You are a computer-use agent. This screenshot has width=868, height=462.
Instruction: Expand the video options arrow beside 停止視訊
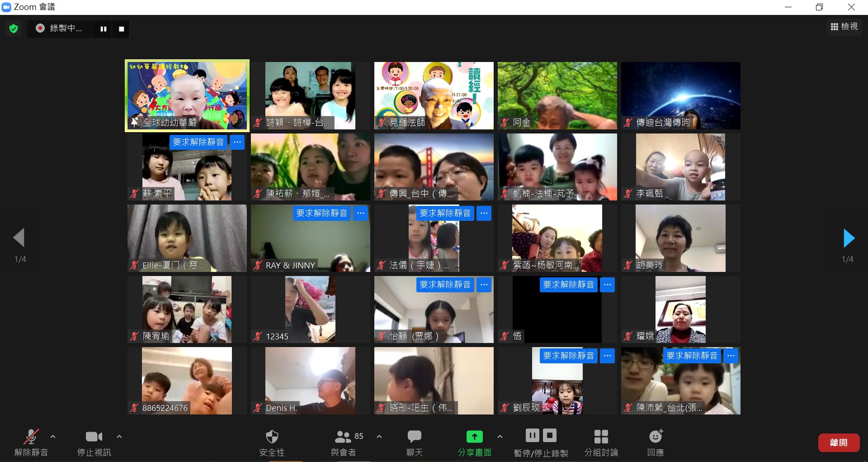click(x=119, y=437)
